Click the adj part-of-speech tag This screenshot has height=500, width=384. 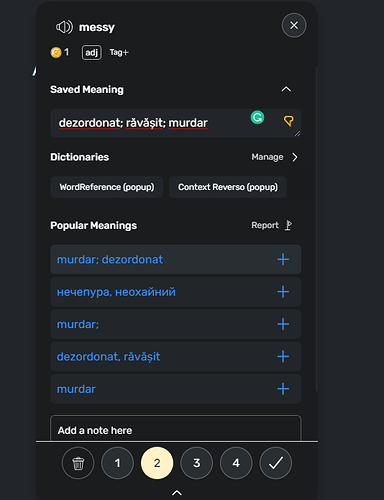(92, 52)
